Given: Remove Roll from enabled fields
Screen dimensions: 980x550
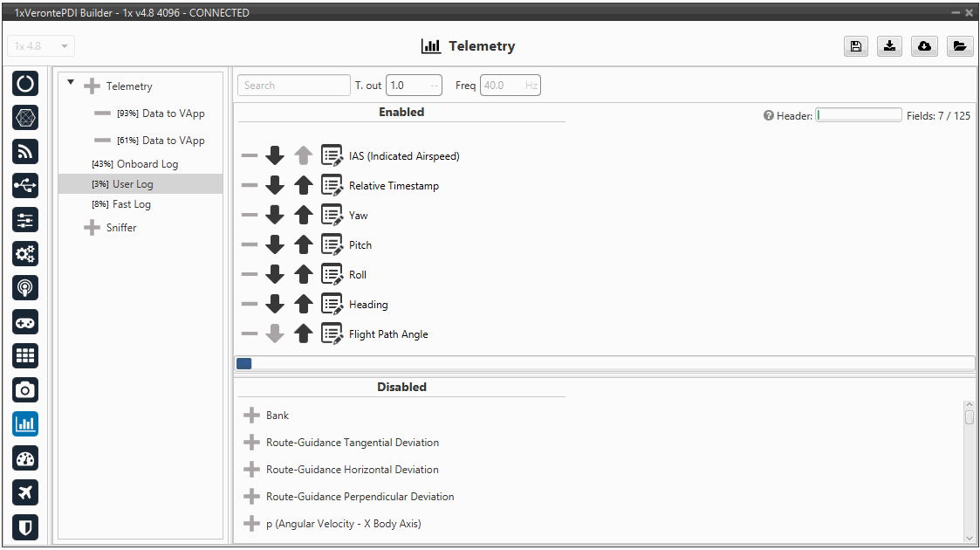Looking at the screenshot, I should pyautogui.click(x=250, y=275).
